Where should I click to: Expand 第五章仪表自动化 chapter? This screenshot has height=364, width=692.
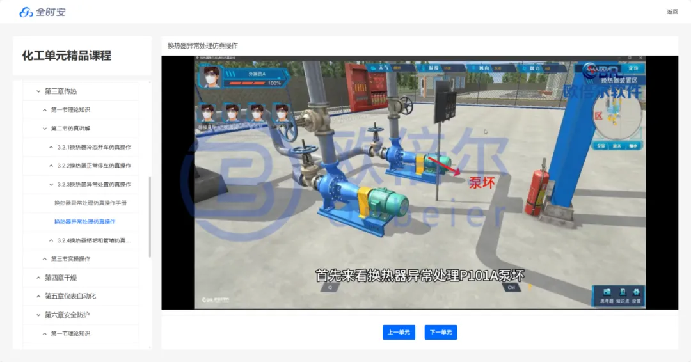pyautogui.click(x=38, y=296)
